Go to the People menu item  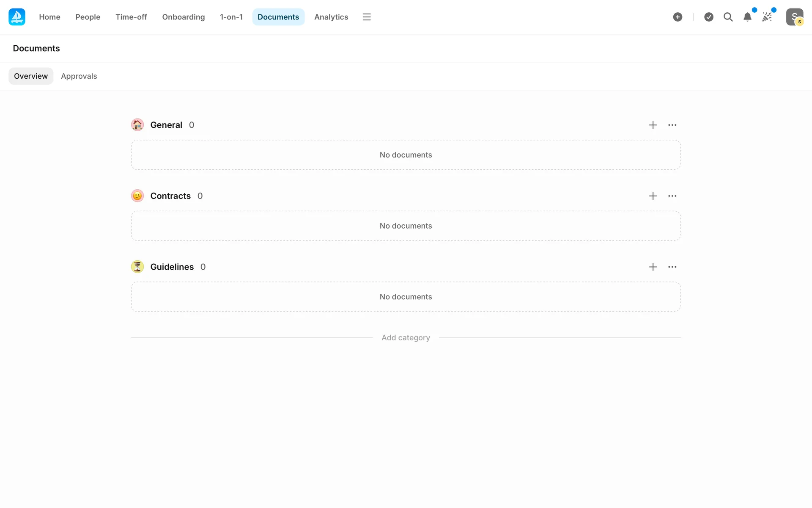[88, 17]
